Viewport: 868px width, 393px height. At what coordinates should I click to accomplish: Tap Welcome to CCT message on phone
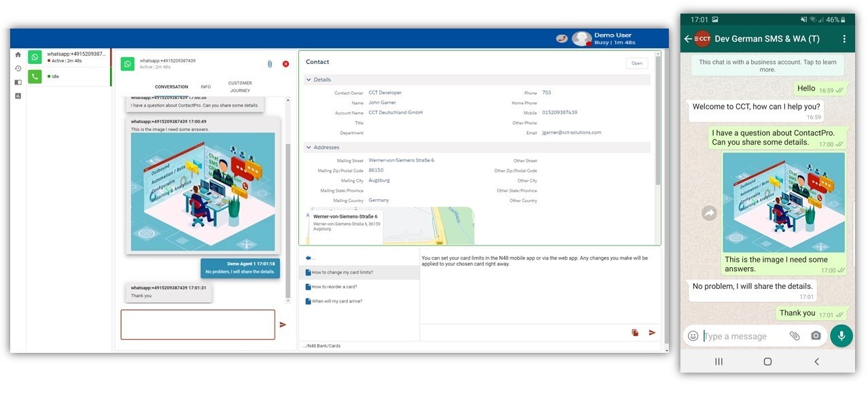[757, 110]
